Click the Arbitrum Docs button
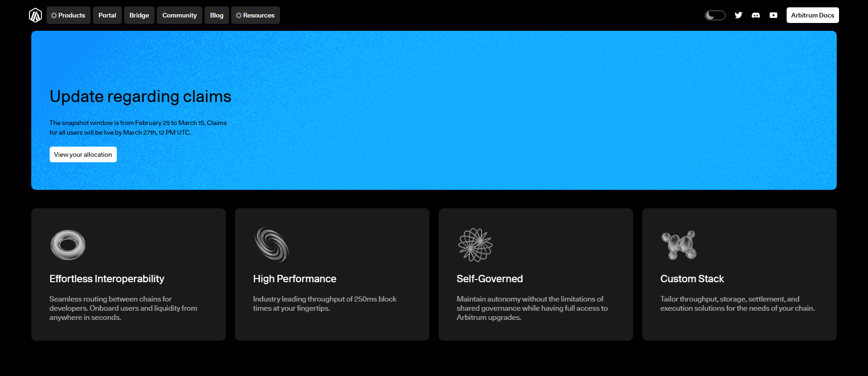Screen dimensions: 868x376 click(x=812, y=15)
